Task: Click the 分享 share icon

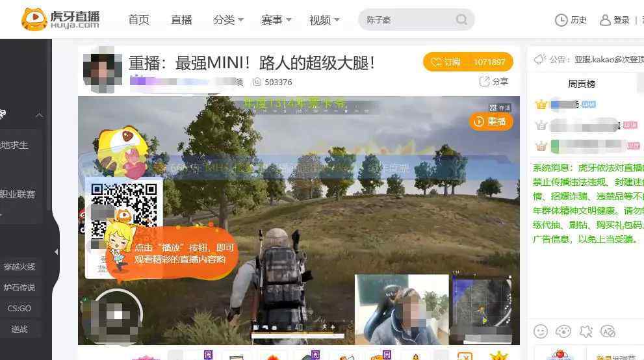Action: click(484, 81)
